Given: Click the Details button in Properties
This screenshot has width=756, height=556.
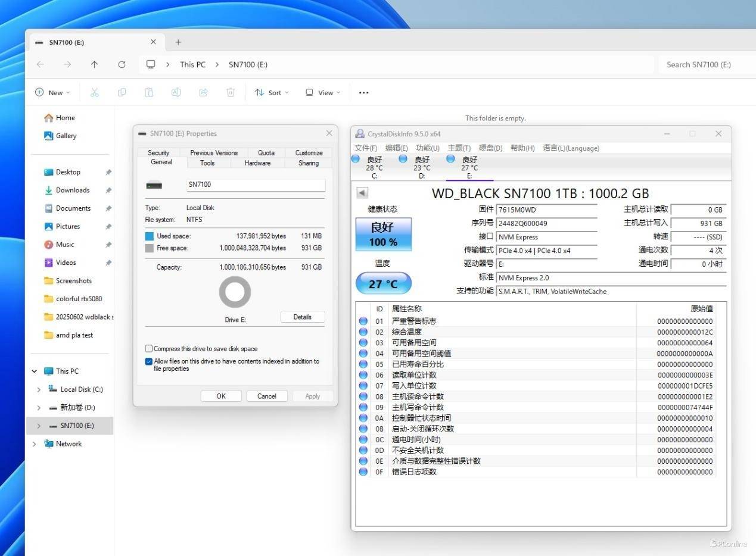Looking at the screenshot, I should tap(303, 317).
